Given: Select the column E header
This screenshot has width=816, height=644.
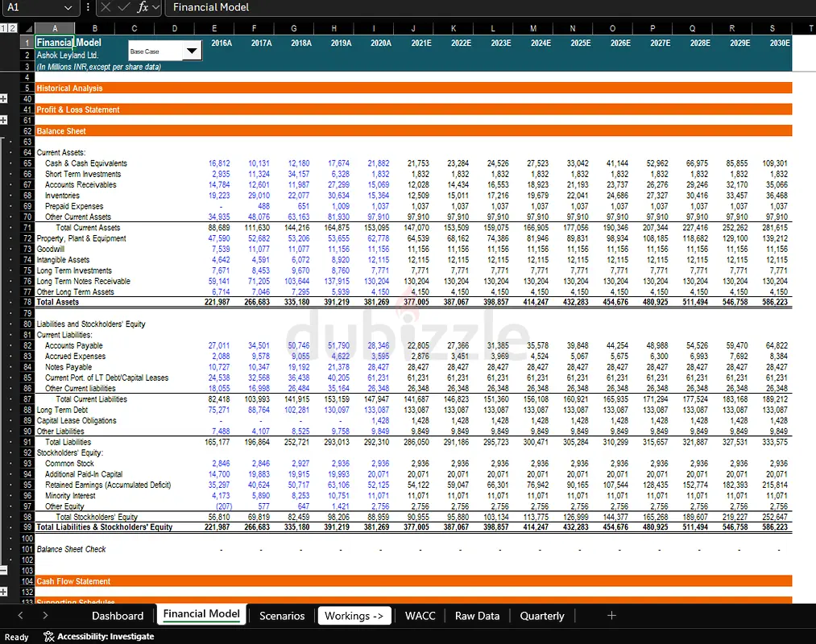Looking at the screenshot, I should point(214,28).
